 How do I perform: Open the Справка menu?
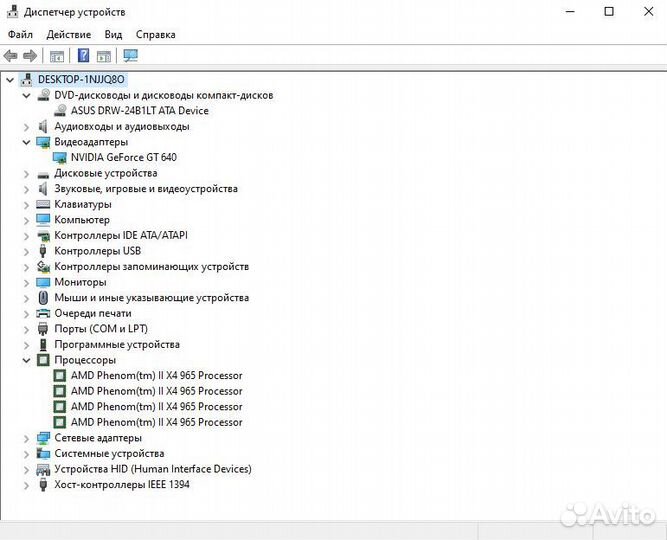click(x=155, y=34)
